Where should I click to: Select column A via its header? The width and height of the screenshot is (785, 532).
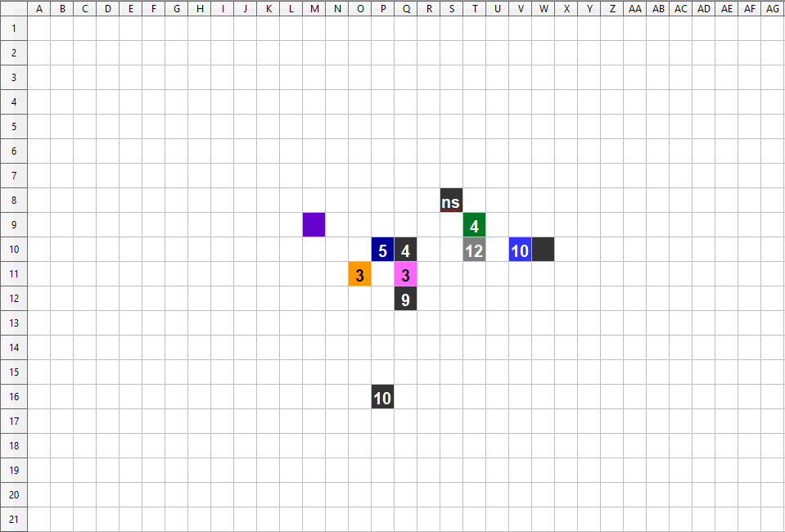click(x=38, y=8)
